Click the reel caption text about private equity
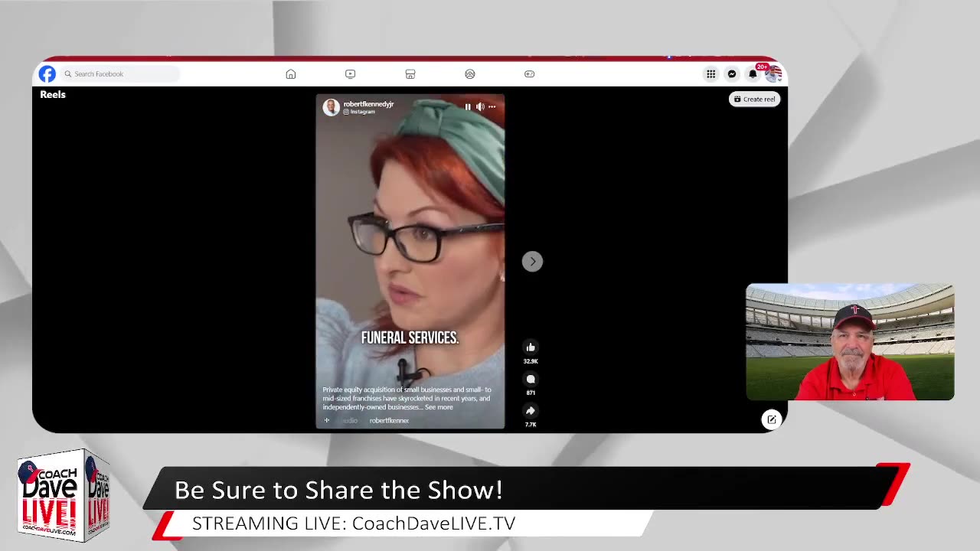980x551 pixels. pyautogui.click(x=407, y=398)
